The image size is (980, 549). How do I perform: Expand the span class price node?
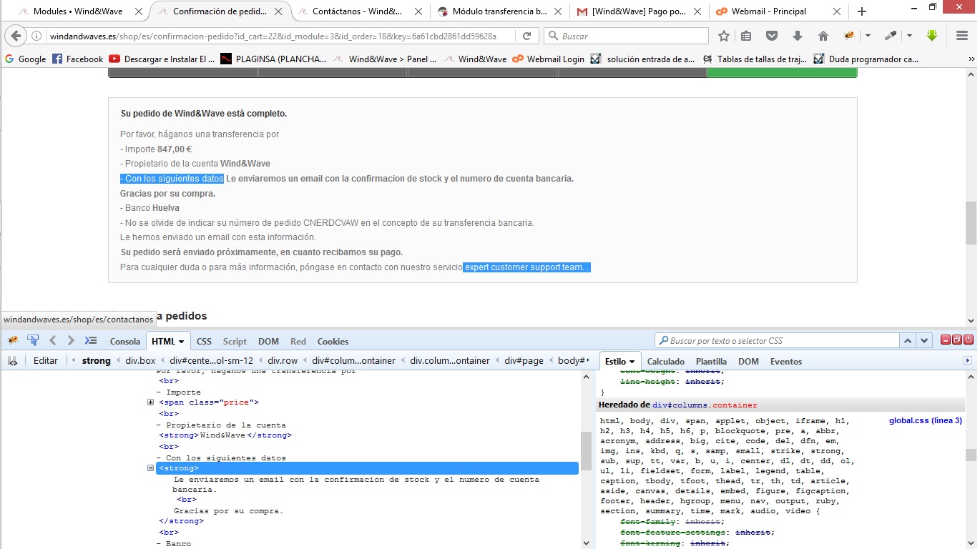coord(151,402)
